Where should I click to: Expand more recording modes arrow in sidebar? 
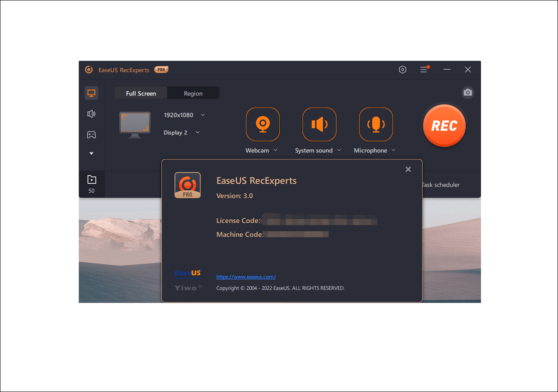coord(91,153)
